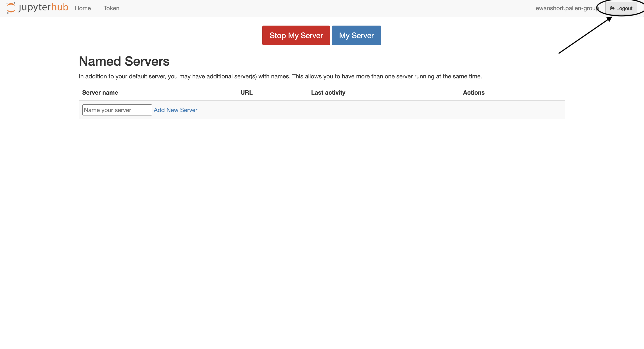Click the Actions column header
644x349 pixels.
pyautogui.click(x=474, y=92)
